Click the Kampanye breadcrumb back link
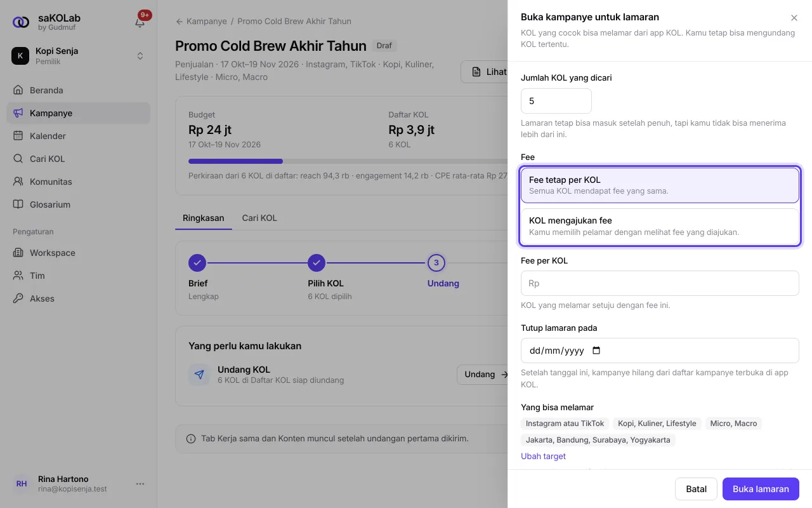The image size is (812, 508). click(x=201, y=21)
